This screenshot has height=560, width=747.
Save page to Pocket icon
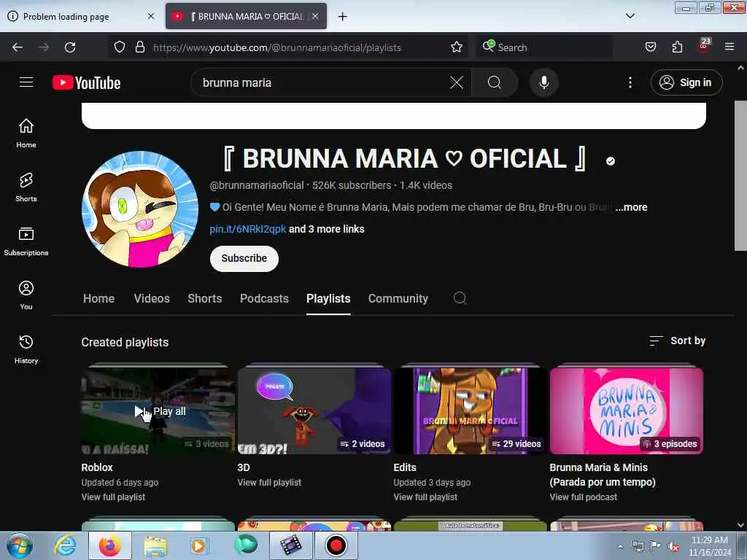[x=650, y=47]
